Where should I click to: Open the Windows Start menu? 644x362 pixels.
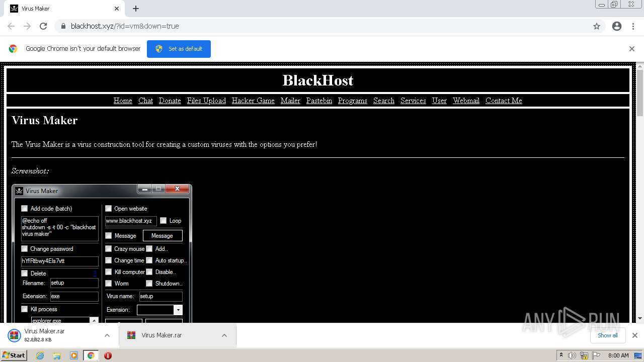[14, 355]
